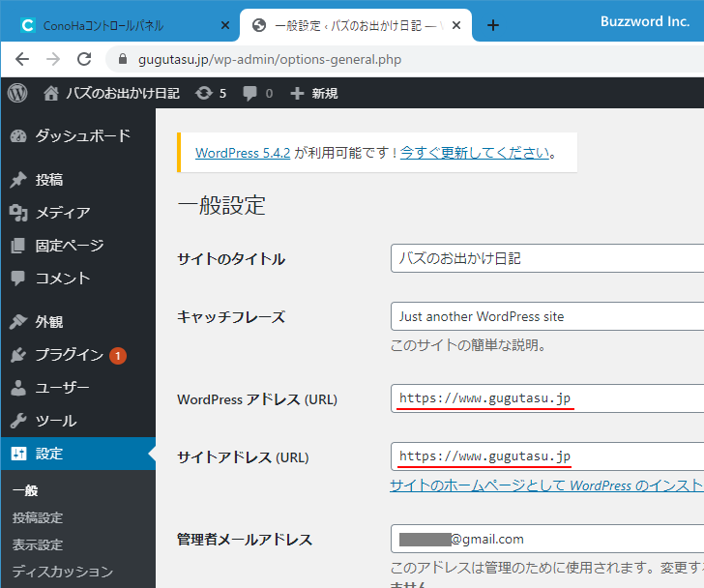Go to メディア library menu

click(63, 213)
